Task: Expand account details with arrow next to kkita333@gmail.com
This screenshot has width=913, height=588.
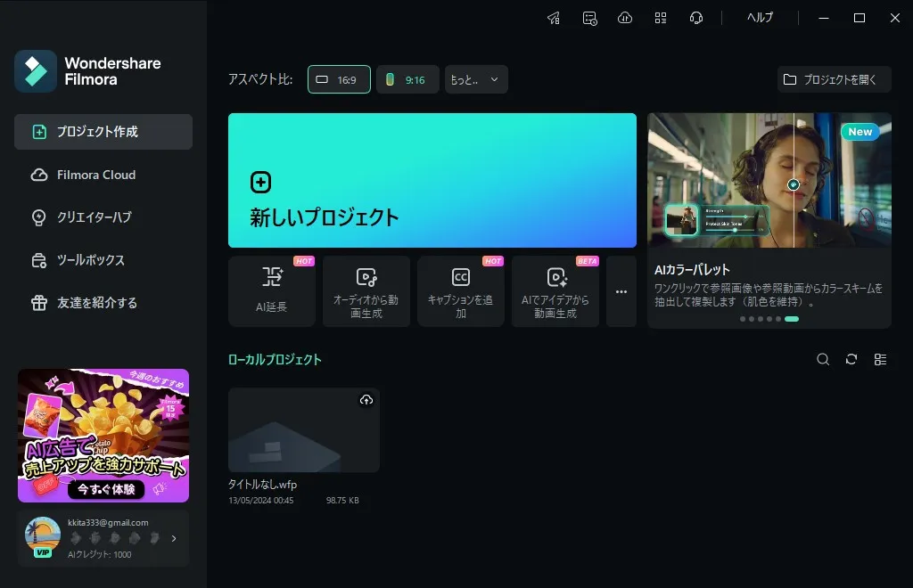Action: [175, 537]
